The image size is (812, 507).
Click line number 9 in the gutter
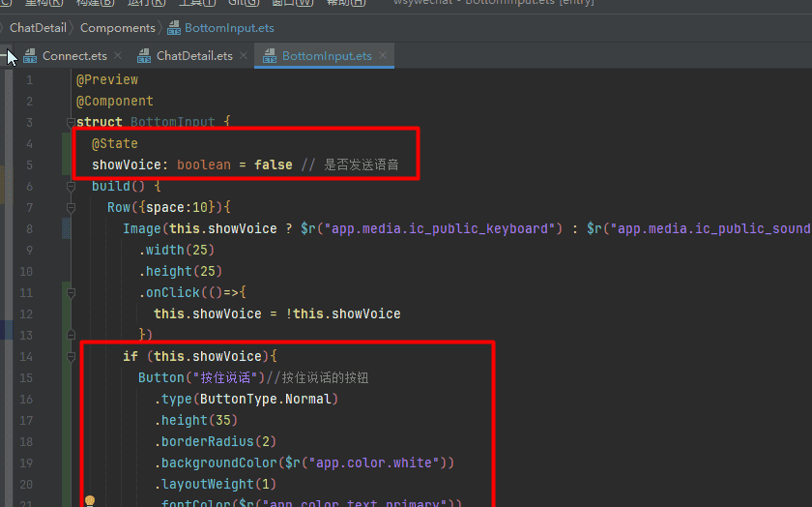click(29, 251)
